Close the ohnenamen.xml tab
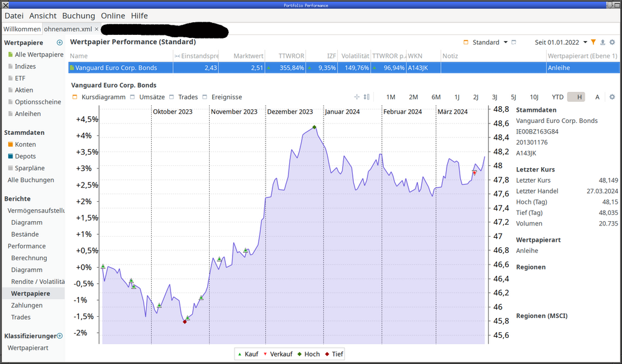This screenshot has height=364, width=622. [96, 29]
